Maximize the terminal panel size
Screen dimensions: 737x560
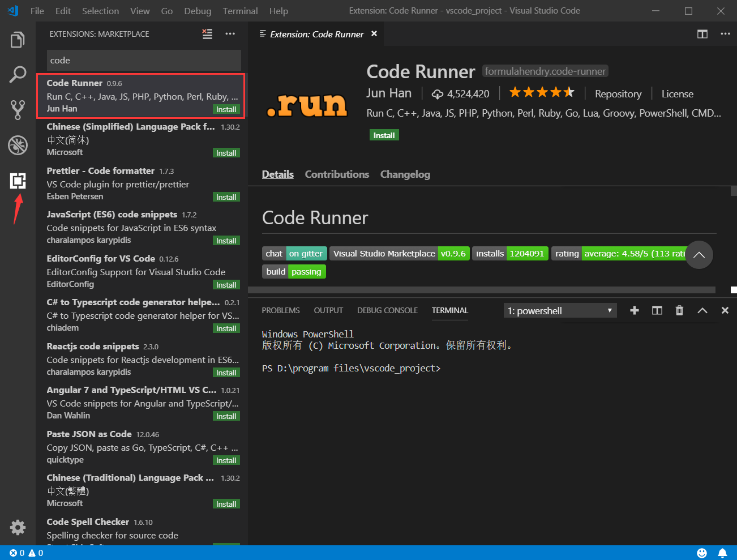click(702, 310)
